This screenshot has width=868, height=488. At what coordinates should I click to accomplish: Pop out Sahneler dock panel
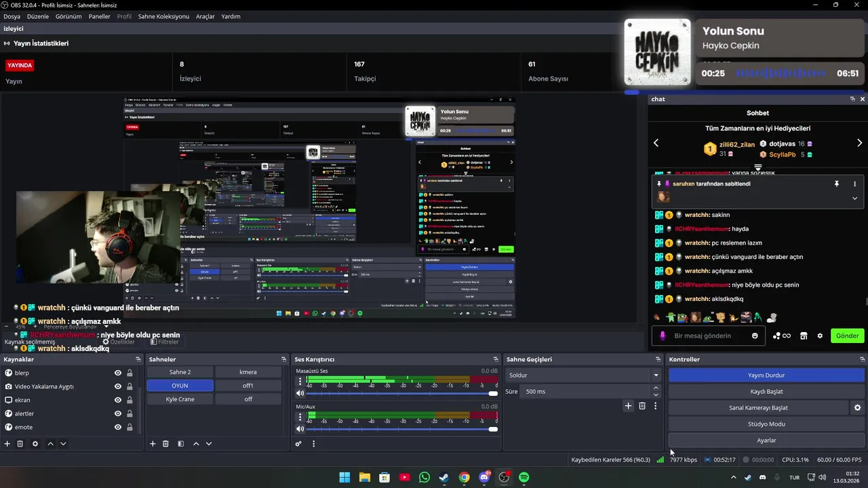point(283,359)
